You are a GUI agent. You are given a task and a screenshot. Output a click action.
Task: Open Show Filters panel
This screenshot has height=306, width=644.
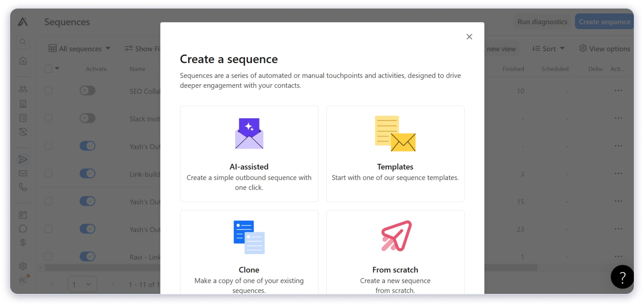coord(142,49)
